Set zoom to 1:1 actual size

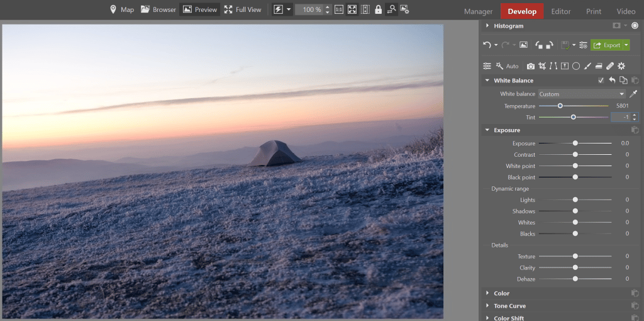click(x=339, y=9)
